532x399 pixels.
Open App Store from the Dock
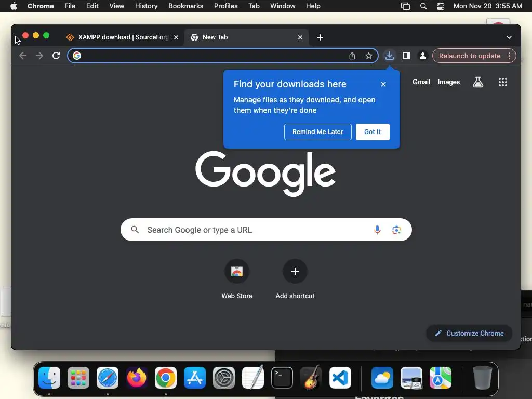(x=195, y=378)
